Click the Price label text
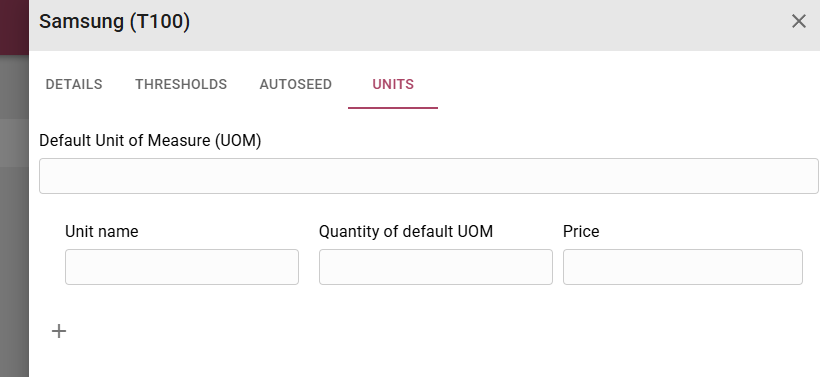Image resolution: width=820 pixels, height=377 pixels. (581, 231)
